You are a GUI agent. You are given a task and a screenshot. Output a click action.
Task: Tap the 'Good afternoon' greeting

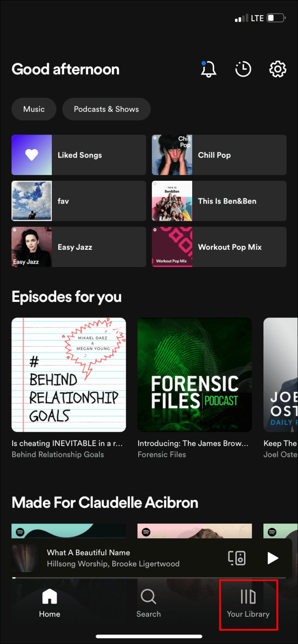65,69
